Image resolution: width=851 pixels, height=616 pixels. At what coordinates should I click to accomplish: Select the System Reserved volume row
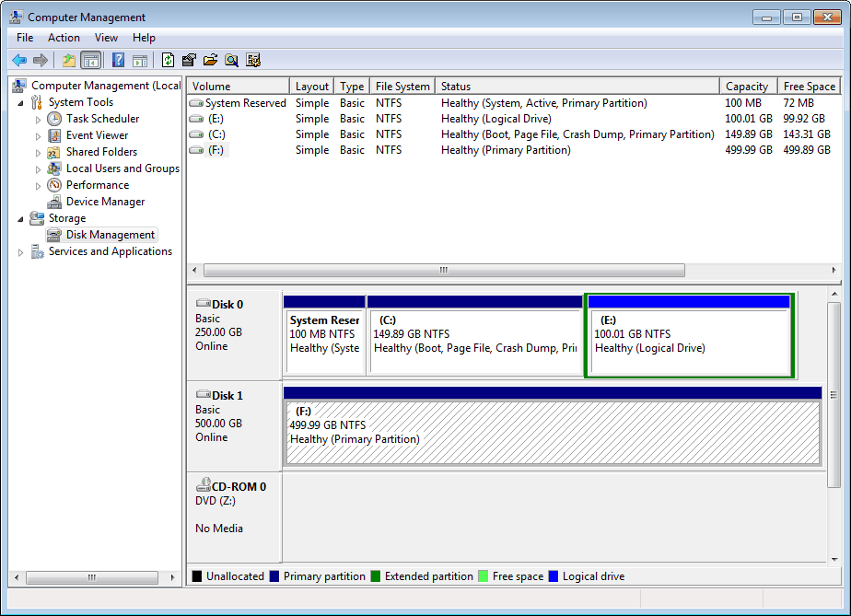pos(513,103)
